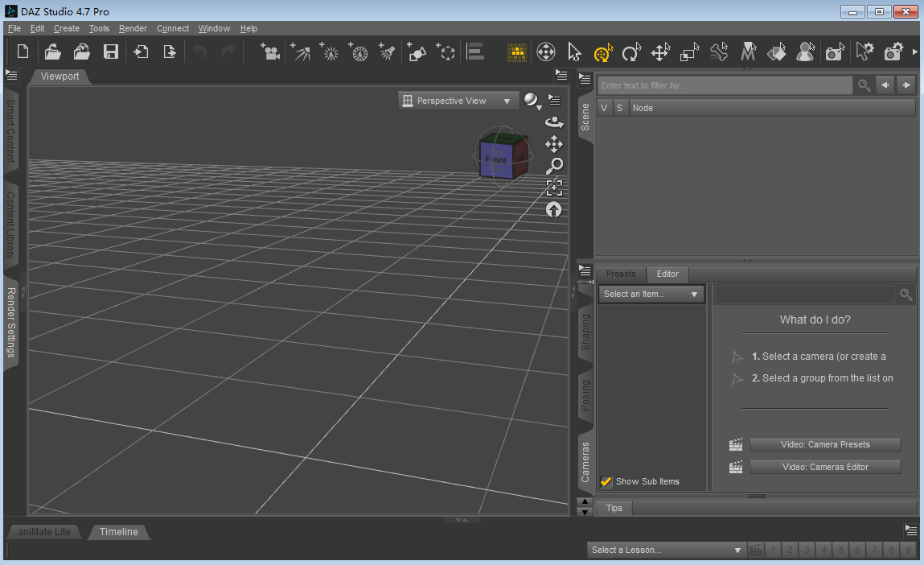Click the Scene filter text field
The width and height of the screenshot is (924, 565).
725,85
